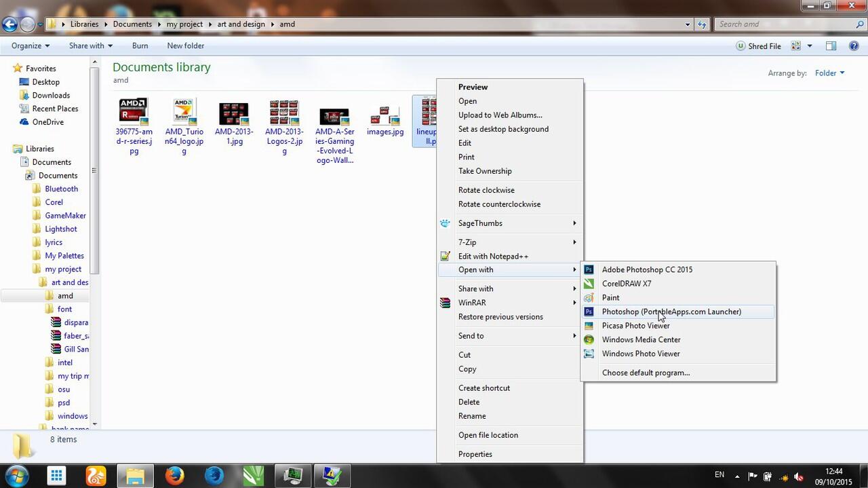Select Lightshot folder in tree
The width and height of the screenshot is (868, 488).
(61, 229)
